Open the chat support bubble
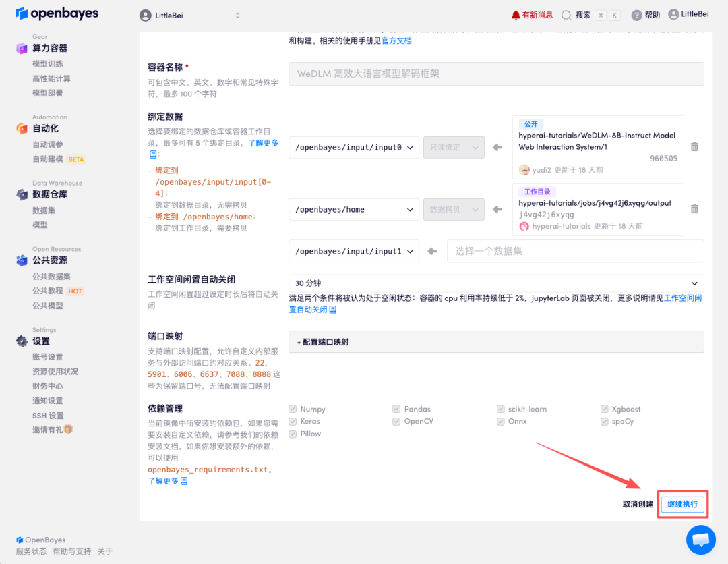 (700, 540)
